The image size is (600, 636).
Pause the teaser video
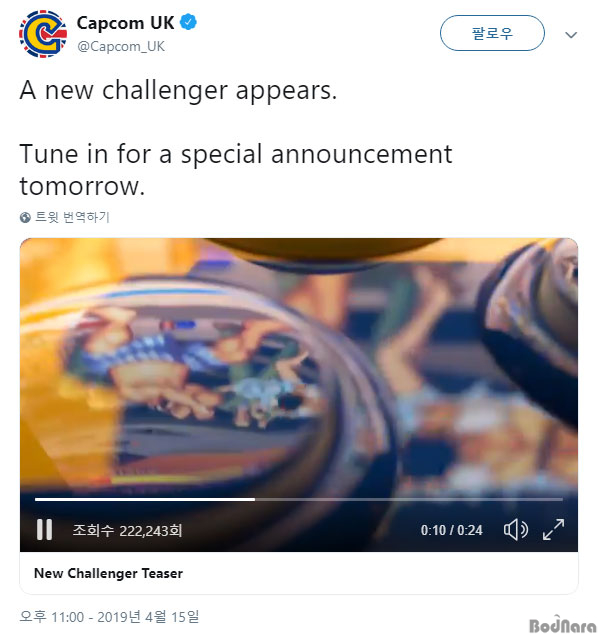(x=44, y=530)
